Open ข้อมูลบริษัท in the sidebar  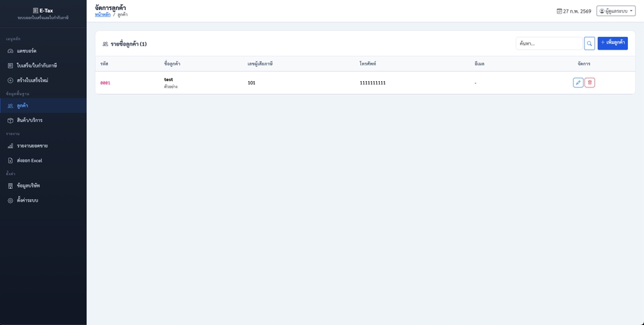28,186
